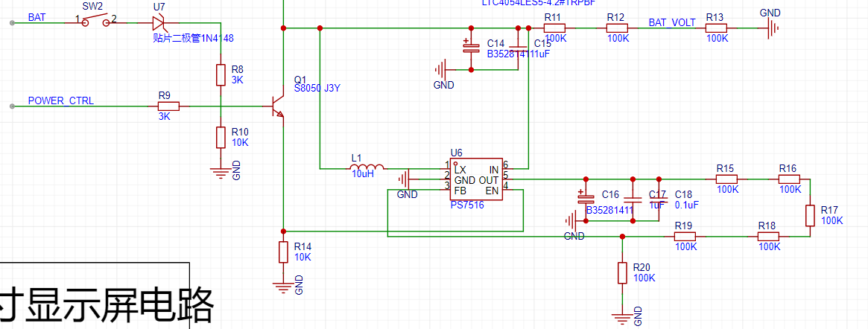Click the BAT net label
This screenshot has width=868, height=329.
pos(37,18)
